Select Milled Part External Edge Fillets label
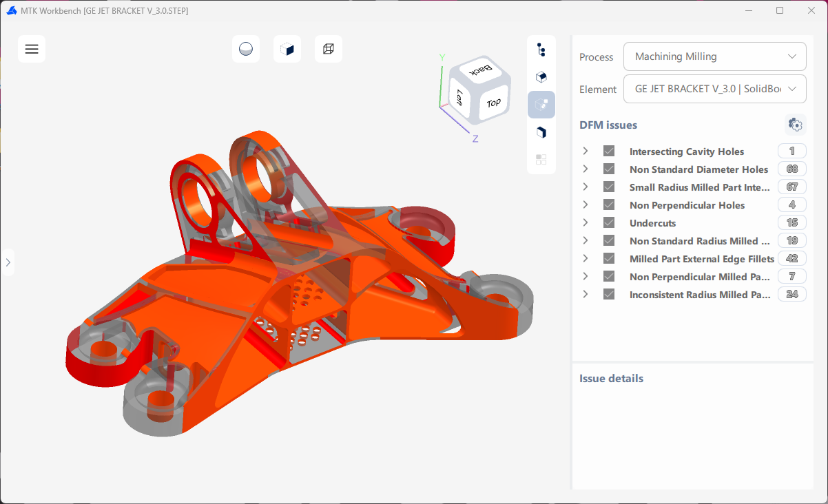Image resolution: width=828 pixels, height=504 pixels. click(x=702, y=259)
